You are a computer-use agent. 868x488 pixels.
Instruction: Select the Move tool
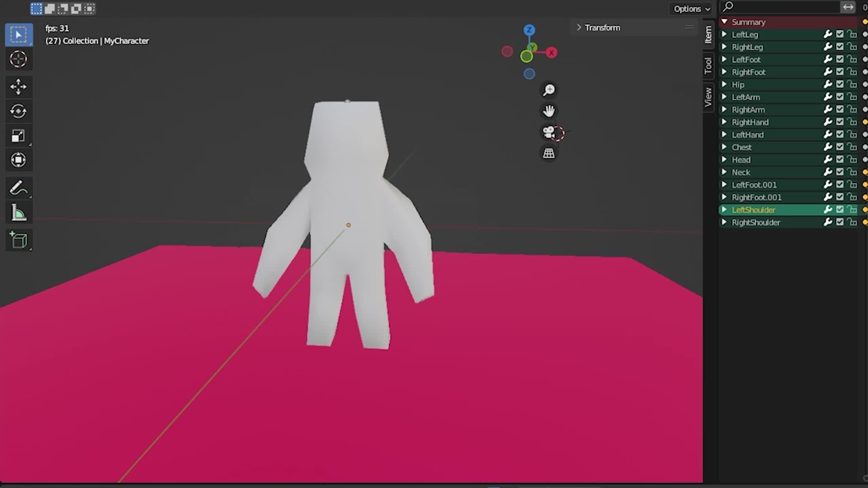(x=19, y=87)
